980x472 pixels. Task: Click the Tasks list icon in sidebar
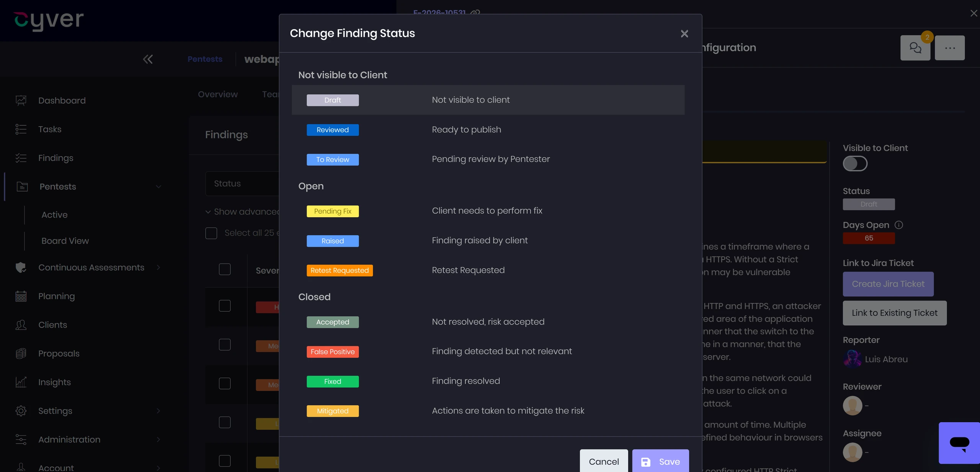click(x=21, y=129)
